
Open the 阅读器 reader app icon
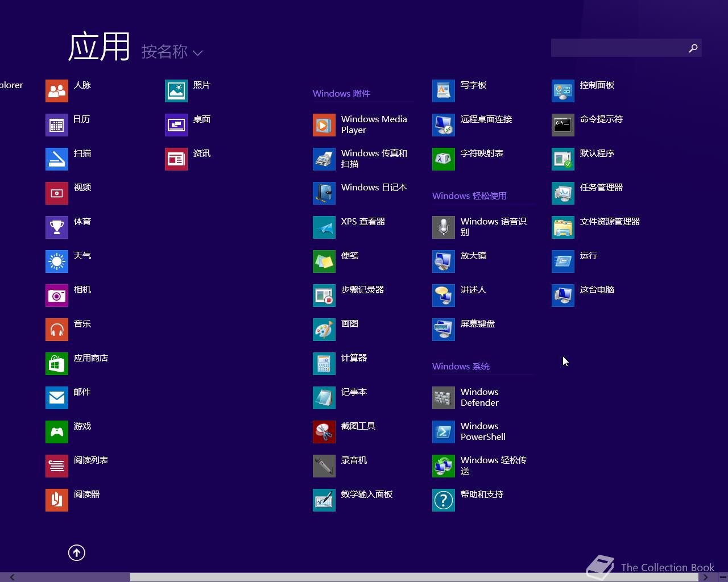click(x=57, y=500)
